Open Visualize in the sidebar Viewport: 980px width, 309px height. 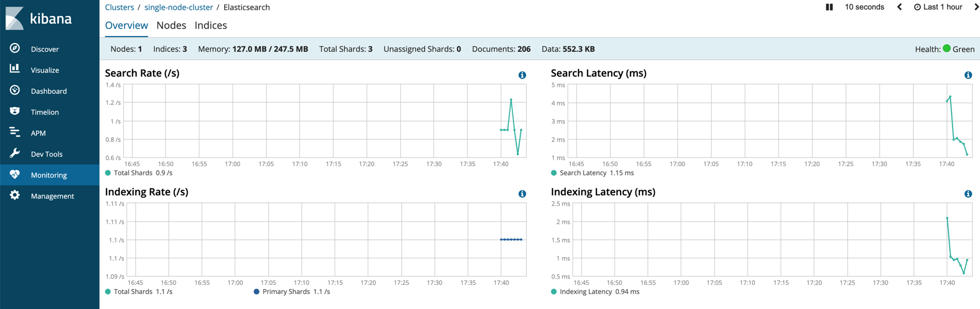pyautogui.click(x=50, y=70)
